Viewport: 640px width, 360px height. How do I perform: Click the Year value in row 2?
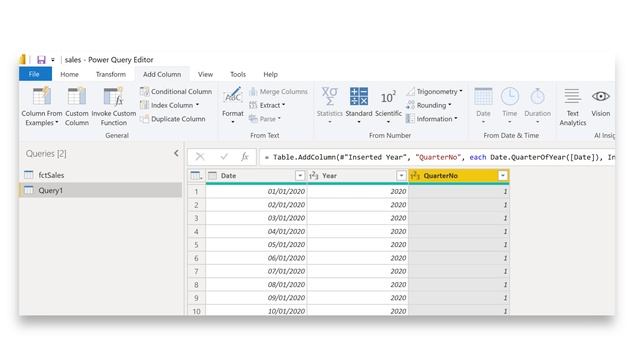(357, 205)
